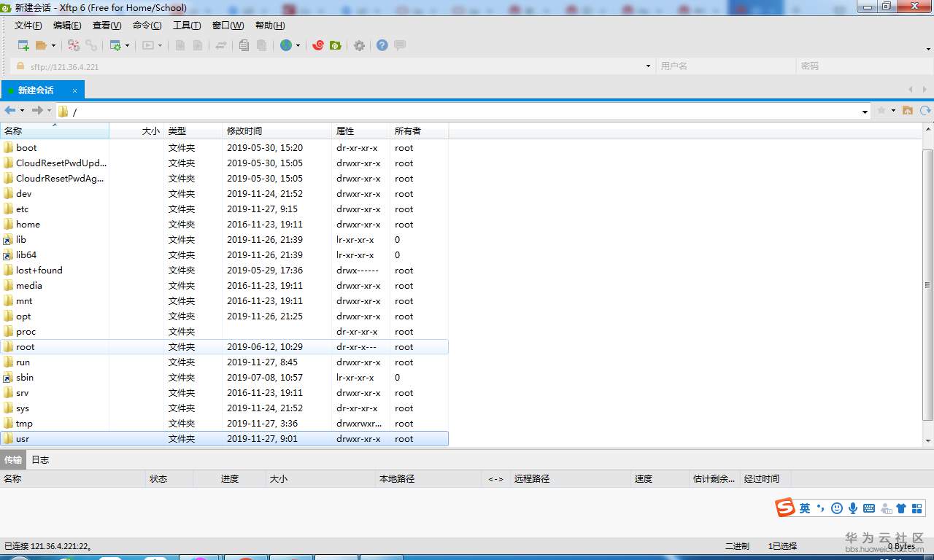
Task: Open the 帮助(H) menu
Action: [x=270, y=26]
